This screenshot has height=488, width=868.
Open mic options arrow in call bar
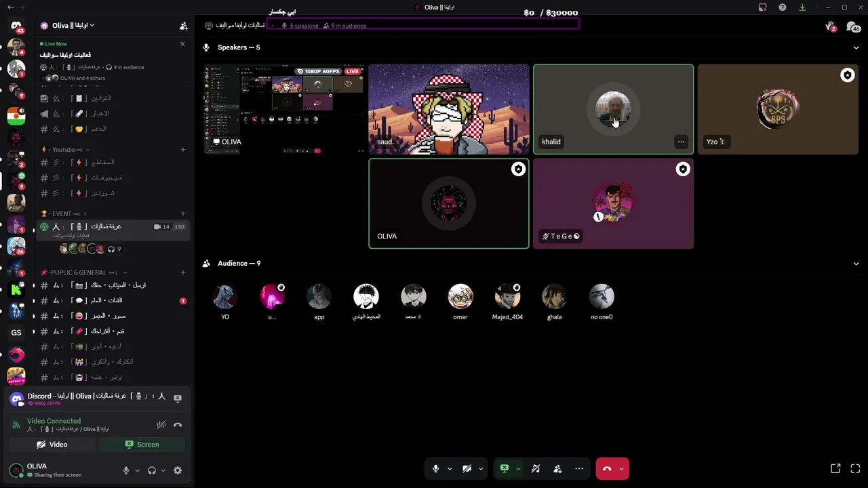tap(450, 468)
